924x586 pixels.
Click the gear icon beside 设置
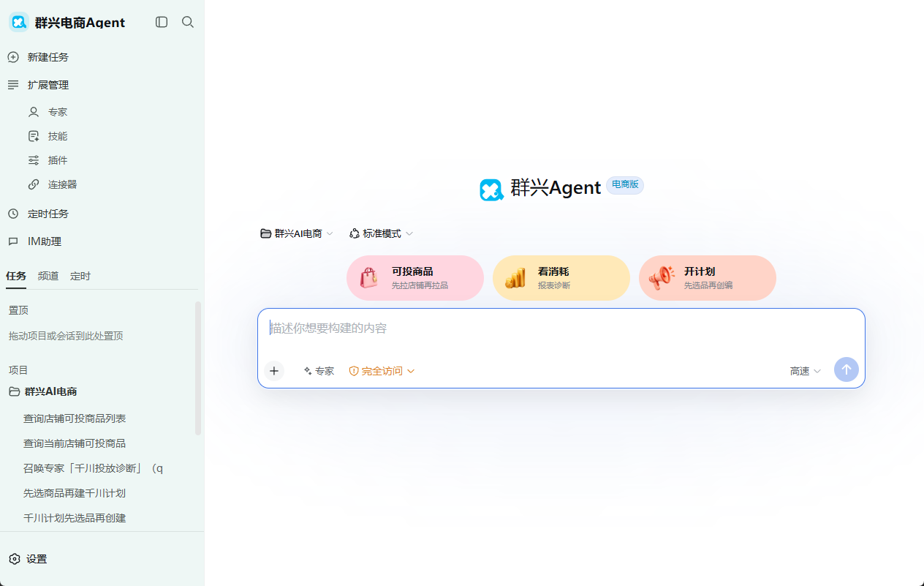point(15,559)
